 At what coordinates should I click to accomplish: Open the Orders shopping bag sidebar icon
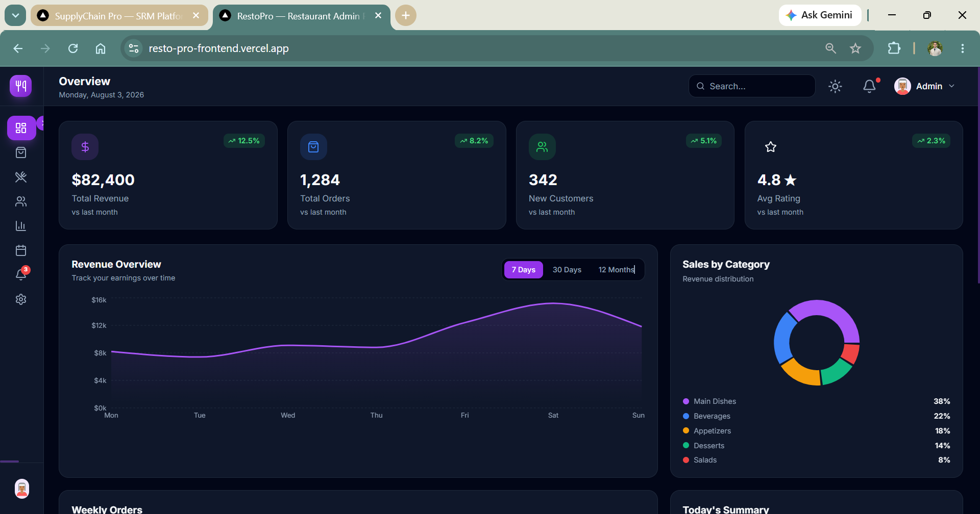[x=21, y=152]
